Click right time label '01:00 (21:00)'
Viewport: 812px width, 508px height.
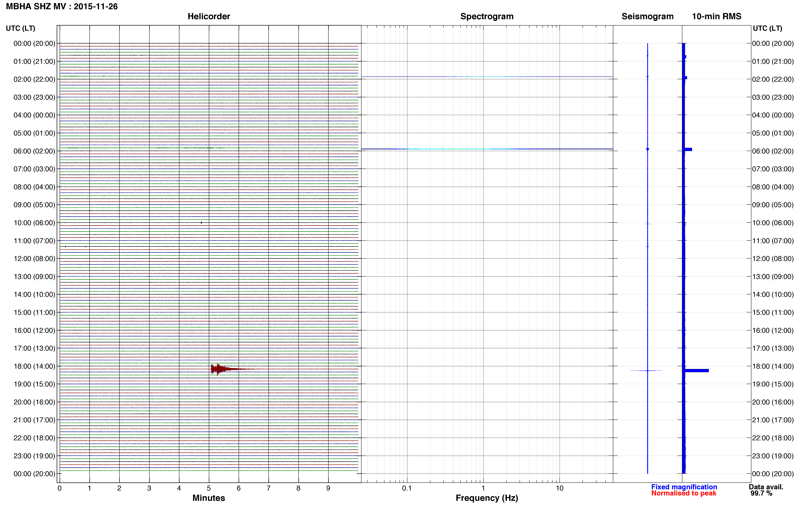point(773,62)
